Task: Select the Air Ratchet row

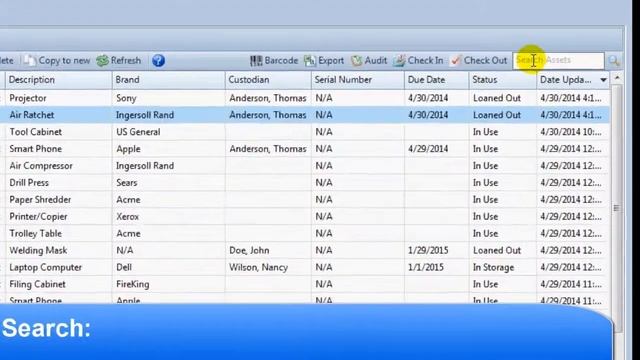Action: point(305,115)
